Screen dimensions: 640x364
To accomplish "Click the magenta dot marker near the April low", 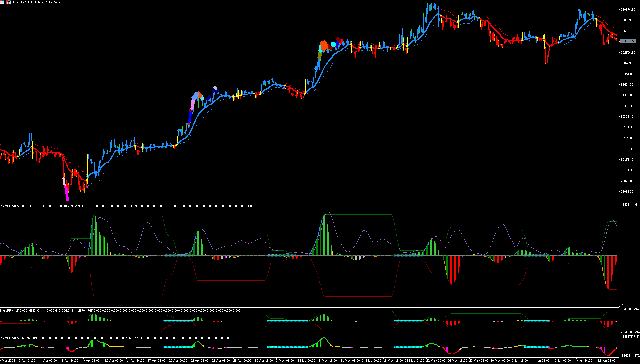I will 67,199.
